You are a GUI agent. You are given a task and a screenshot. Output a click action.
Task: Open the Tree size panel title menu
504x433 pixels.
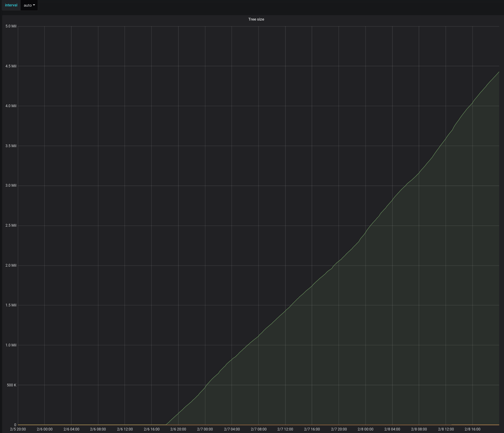click(256, 19)
